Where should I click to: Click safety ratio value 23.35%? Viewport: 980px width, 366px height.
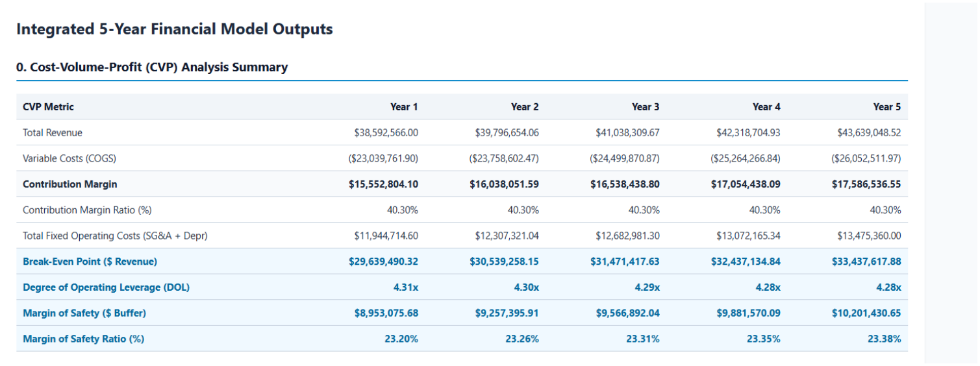pyautogui.click(x=764, y=339)
